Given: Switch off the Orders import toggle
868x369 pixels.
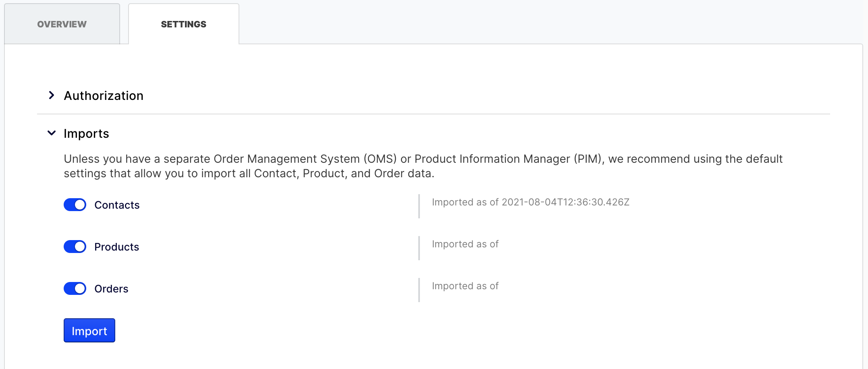Looking at the screenshot, I should click(75, 289).
